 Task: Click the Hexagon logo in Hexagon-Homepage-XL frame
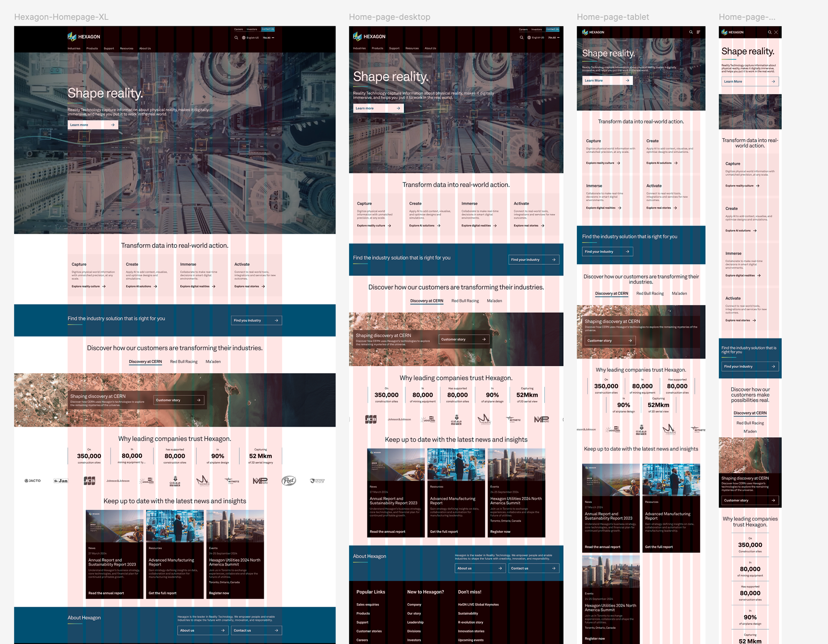(x=84, y=37)
